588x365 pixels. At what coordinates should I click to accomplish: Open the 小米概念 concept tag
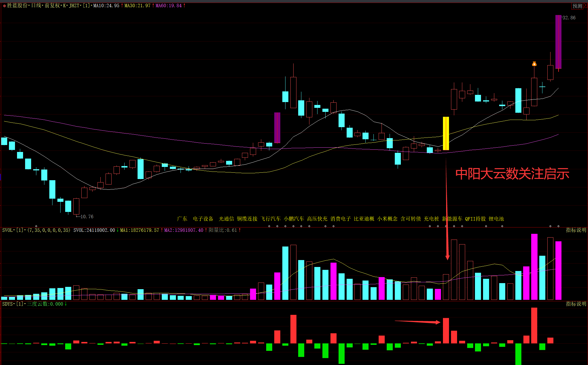point(387,219)
